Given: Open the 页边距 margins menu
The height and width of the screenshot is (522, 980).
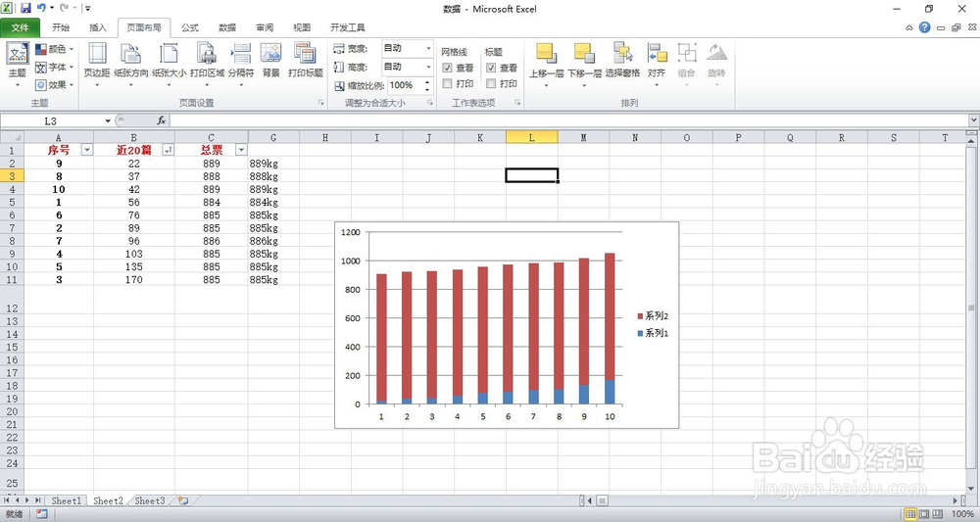Looking at the screenshot, I should click(x=97, y=66).
